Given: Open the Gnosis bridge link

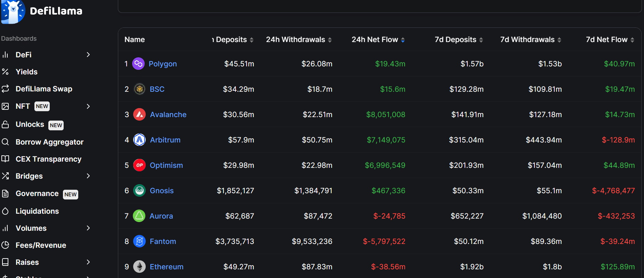Looking at the screenshot, I should pyautogui.click(x=162, y=190).
